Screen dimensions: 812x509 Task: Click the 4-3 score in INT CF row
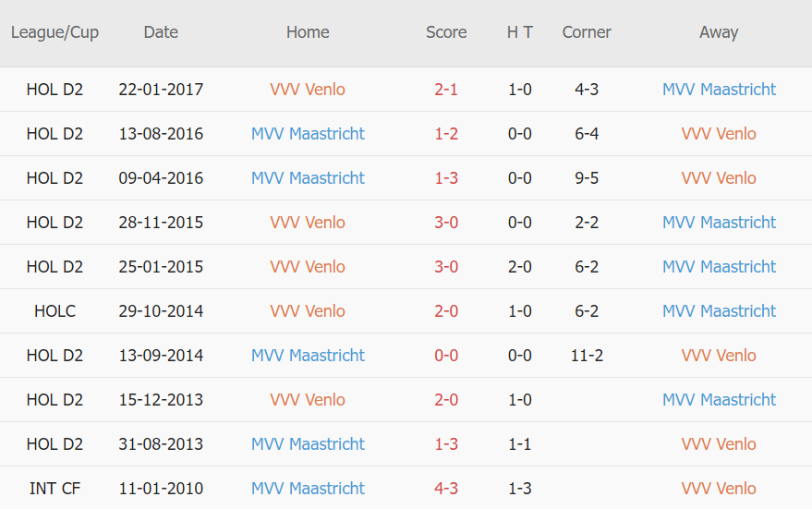point(446,489)
